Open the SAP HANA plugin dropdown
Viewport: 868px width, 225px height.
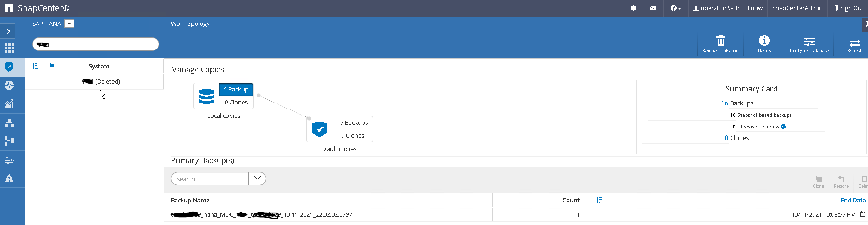coord(69,24)
